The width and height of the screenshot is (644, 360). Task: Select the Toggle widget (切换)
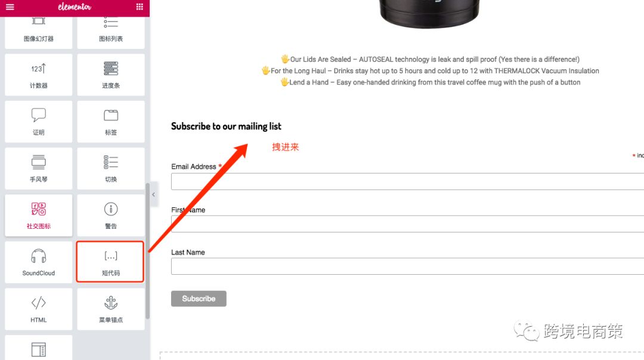click(x=111, y=168)
